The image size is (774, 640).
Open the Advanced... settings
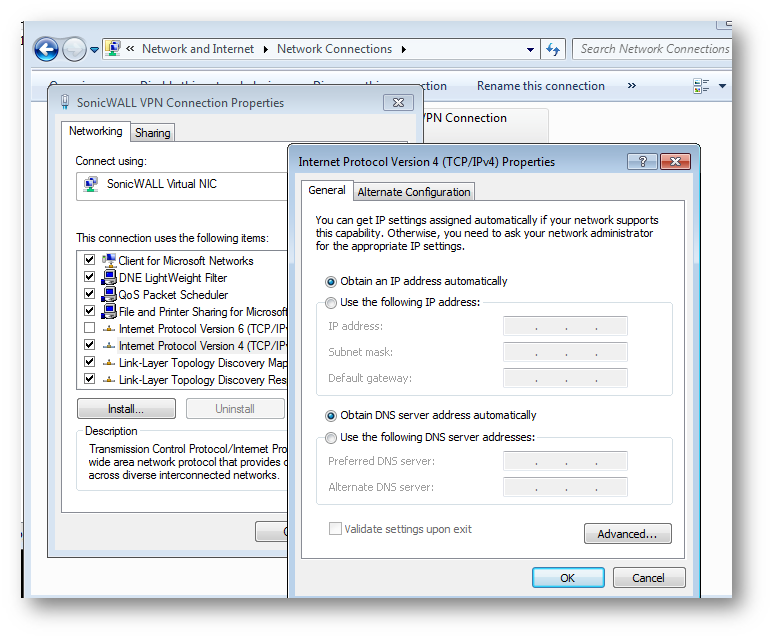tap(627, 534)
